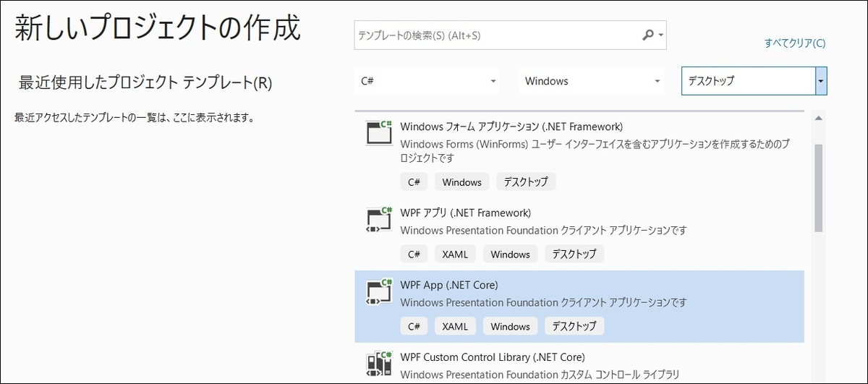Click C# tag under Windows フォーム template
868x384 pixels.
[414, 182]
